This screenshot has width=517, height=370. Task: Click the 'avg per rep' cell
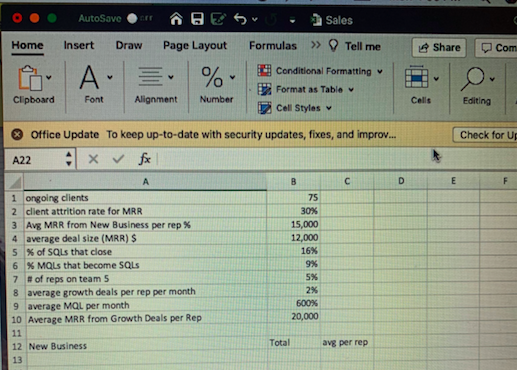347,342
